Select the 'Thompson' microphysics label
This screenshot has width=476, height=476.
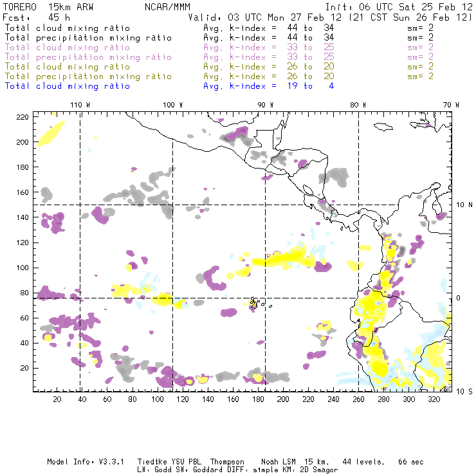tap(227, 462)
